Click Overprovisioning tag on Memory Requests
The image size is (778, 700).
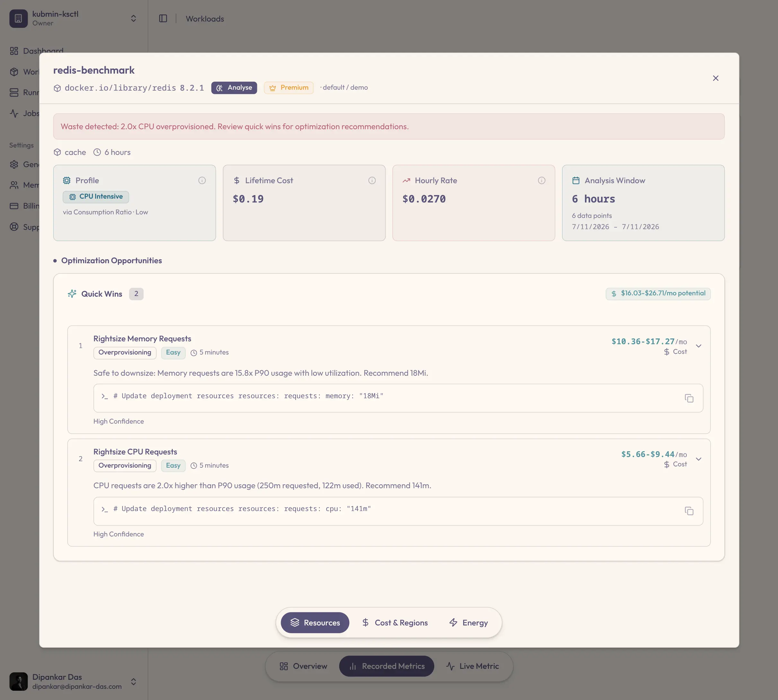click(x=125, y=353)
